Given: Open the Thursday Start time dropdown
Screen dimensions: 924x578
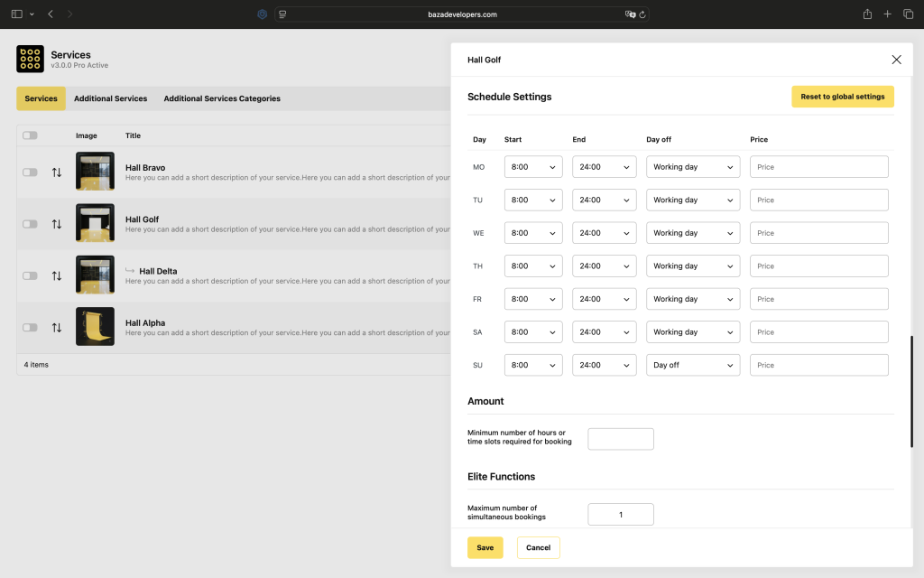Looking at the screenshot, I should [x=533, y=266].
